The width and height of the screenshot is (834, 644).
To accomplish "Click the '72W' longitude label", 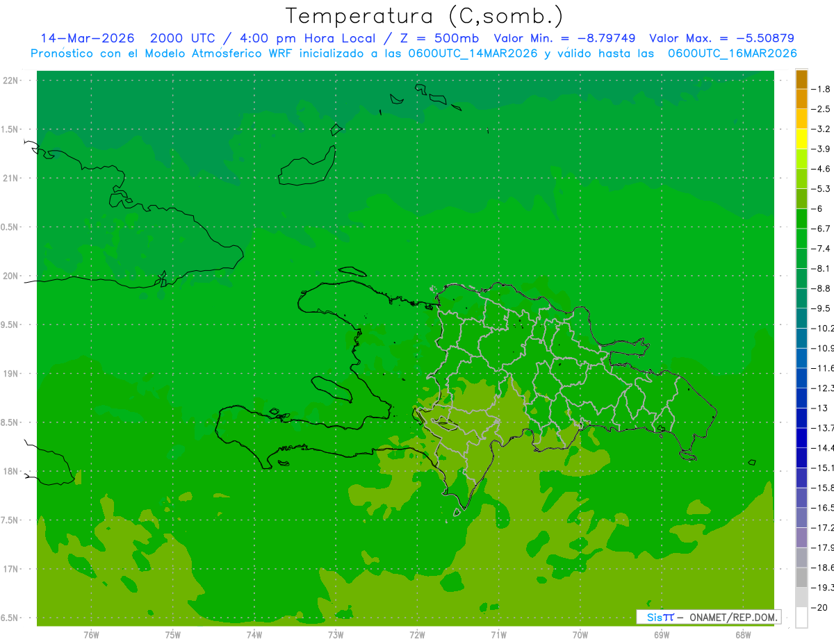I will 417,635.
